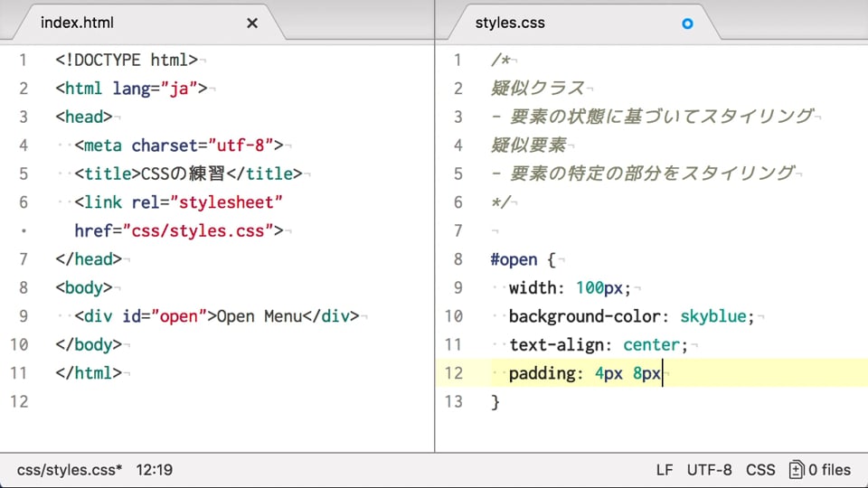Open the CSS grammar selector

(x=760, y=470)
